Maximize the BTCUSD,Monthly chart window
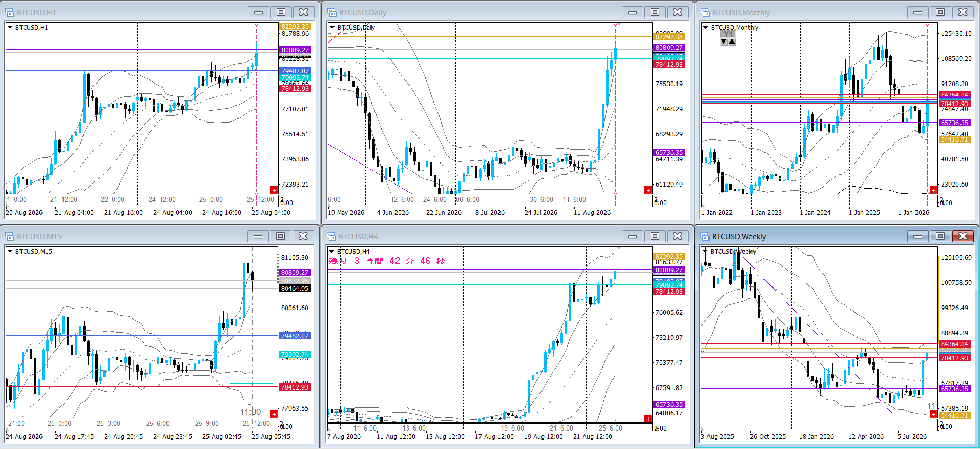This screenshot has height=449, width=980. point(940,12)
